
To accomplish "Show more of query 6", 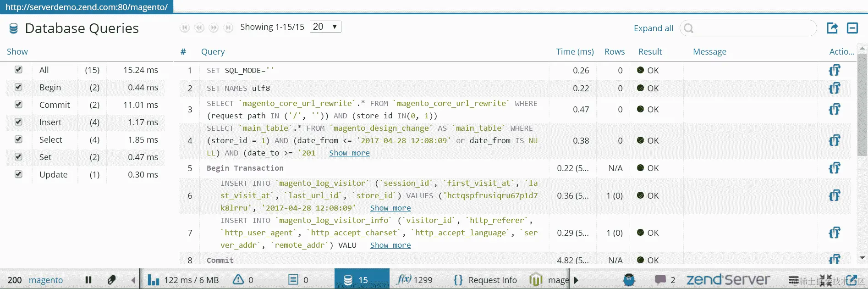I will [390, 208].
